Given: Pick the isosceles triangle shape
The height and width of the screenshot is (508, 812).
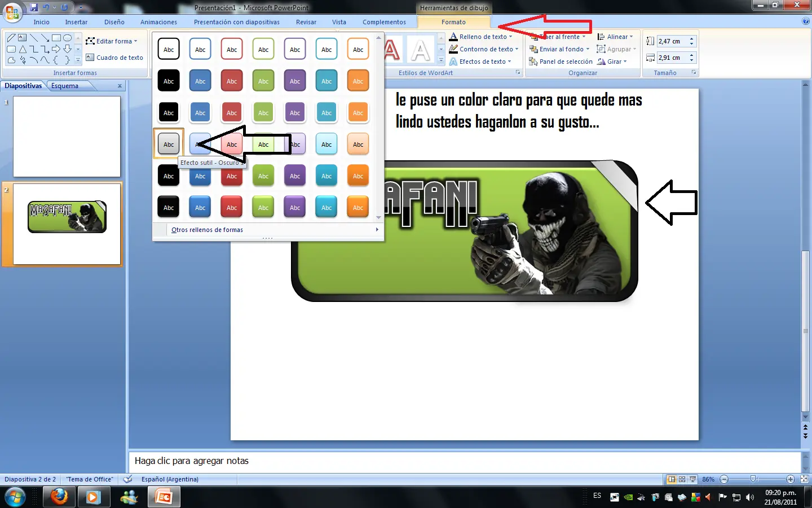Looking at the screenshot, I should click(23, 49).
